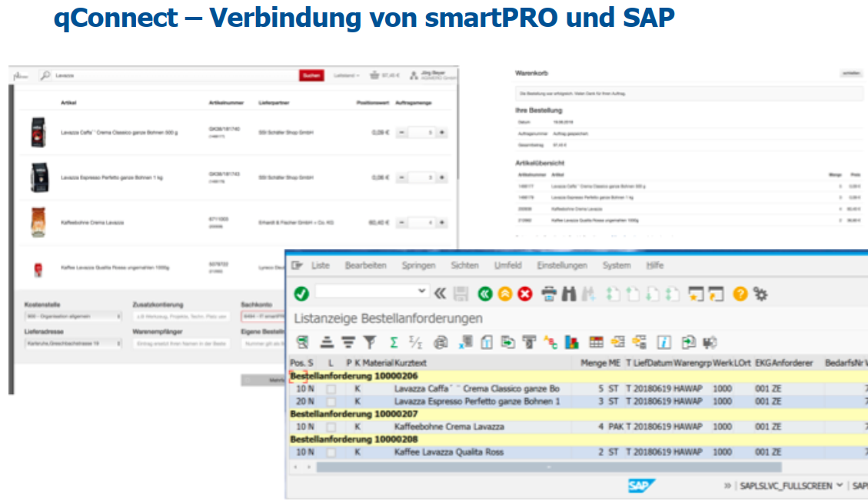This screenshot has height=501, width=868.
Task: Open the Einstellungen menu in SAP
Action: point(562,266)
